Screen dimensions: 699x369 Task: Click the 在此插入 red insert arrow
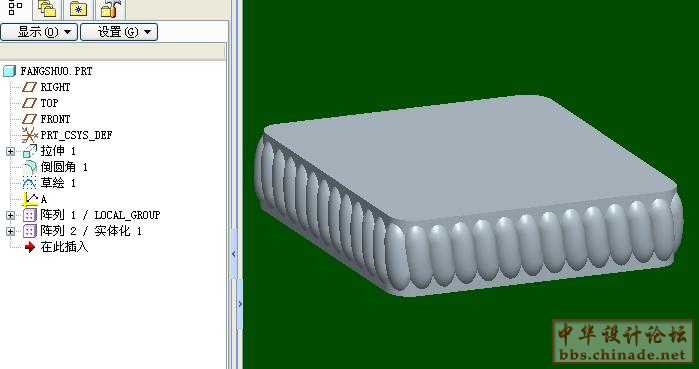(x=30, y=247)
